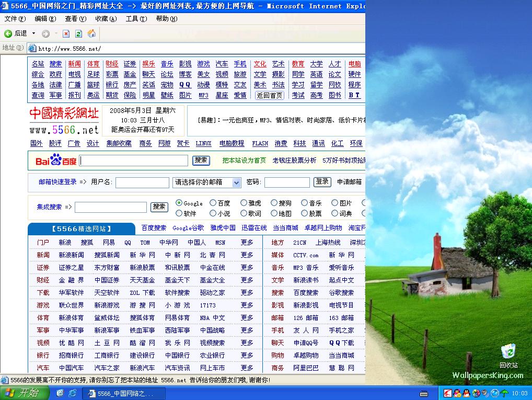Open the 工具(T) tools menu

click(x=136, y=19)
